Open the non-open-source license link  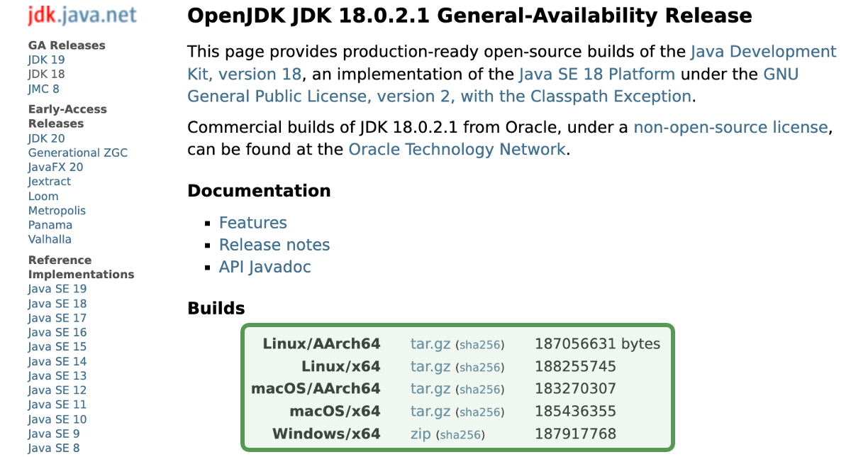(730, 128)
